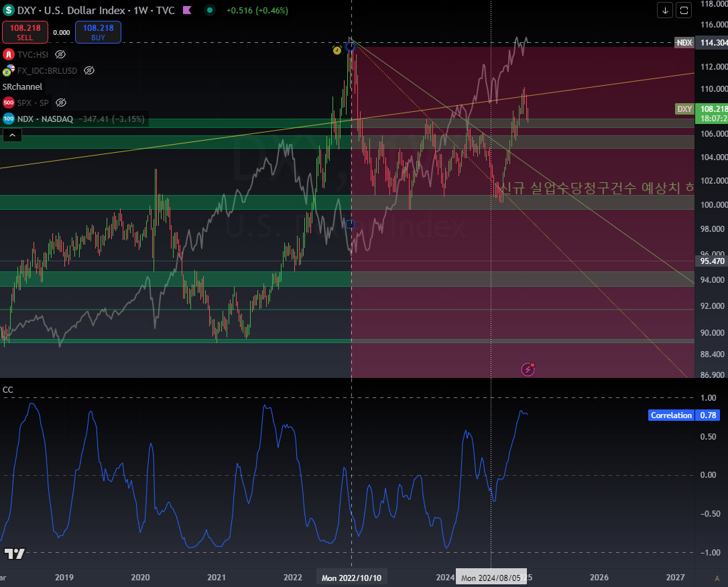This screenshot has width=728, height=587.
Task: Collapse the indicator legend with the chevron
Action: [12, 135]
